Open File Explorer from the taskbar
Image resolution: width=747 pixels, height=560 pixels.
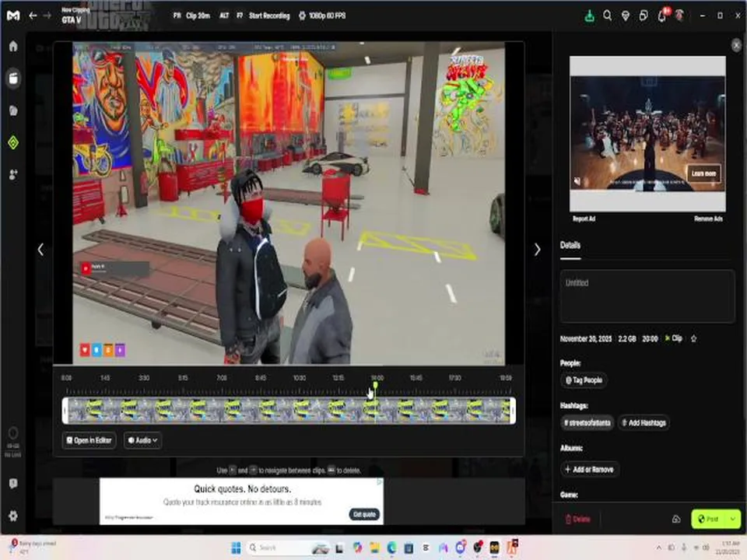[374, 548]
